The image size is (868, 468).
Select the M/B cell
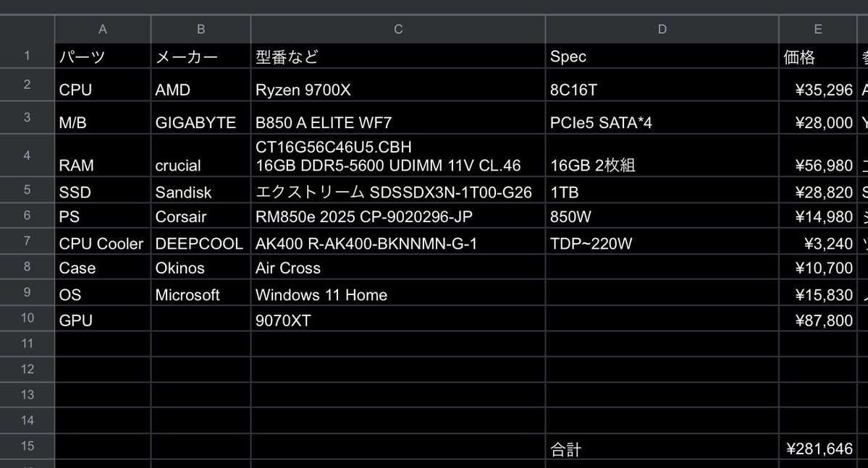(x=102, y=117)
